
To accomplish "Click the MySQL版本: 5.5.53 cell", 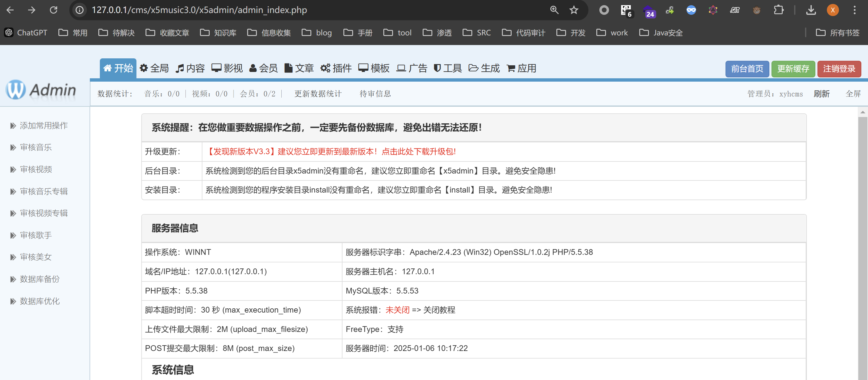I will click(574, 291).
